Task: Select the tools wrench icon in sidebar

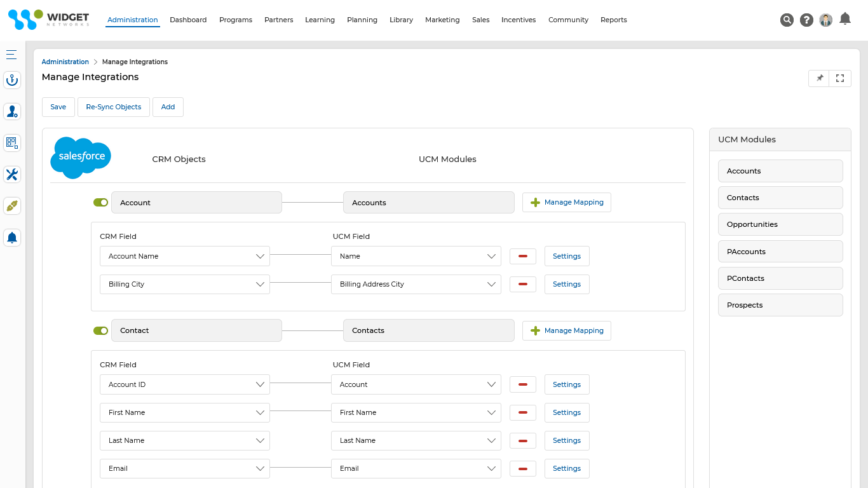Action: [11, 174]
